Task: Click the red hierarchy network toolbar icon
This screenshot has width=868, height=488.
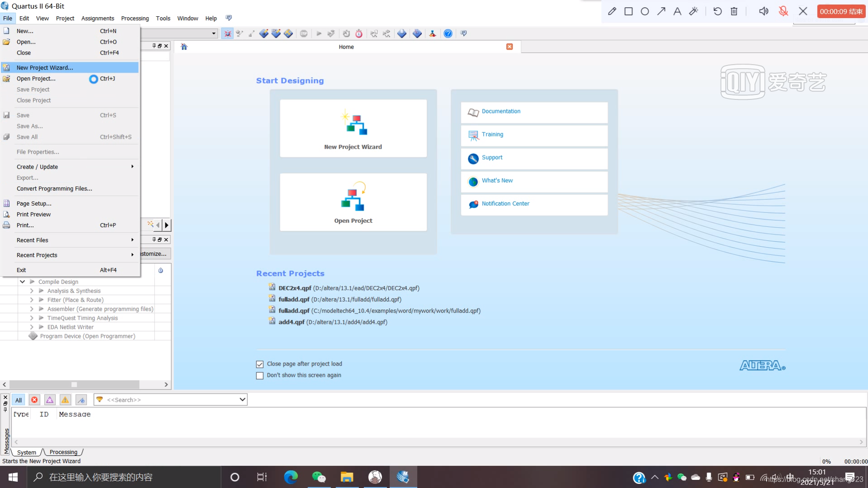Action: (433, 33)
